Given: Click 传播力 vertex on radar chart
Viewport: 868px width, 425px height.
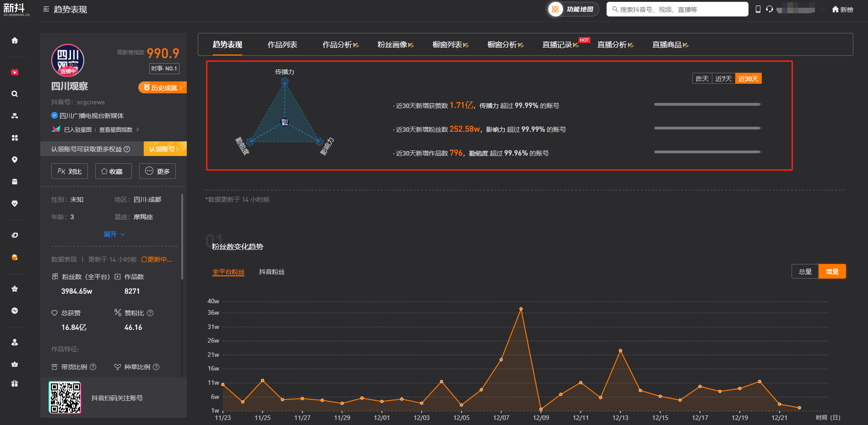Looking at the screenshot, I should [x=285, y=81].
